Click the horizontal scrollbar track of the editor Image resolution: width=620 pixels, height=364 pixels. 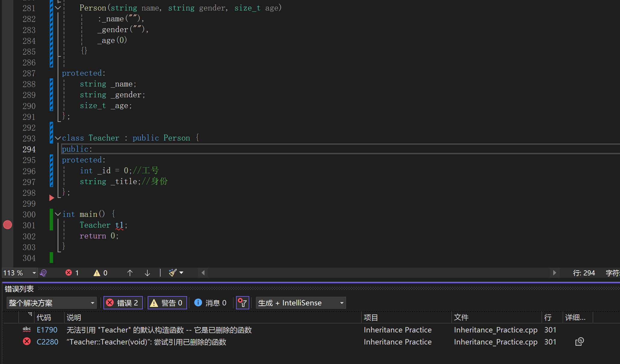click(x=379, y=273)
